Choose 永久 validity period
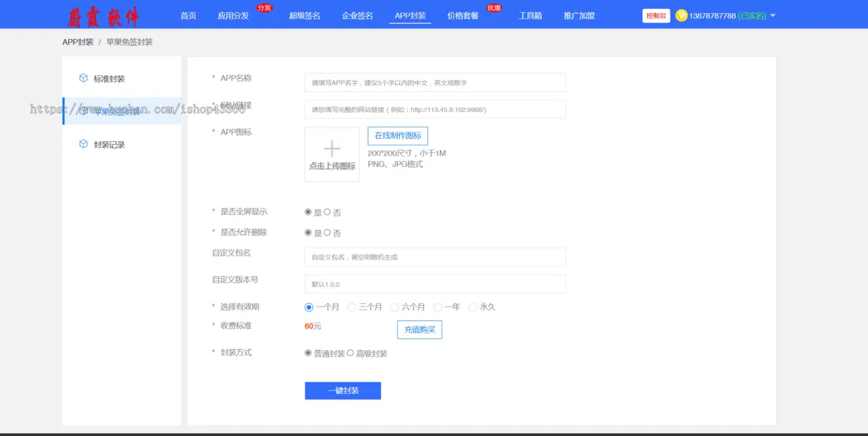This screenshot has width=868, height=436. coord(473,307)
